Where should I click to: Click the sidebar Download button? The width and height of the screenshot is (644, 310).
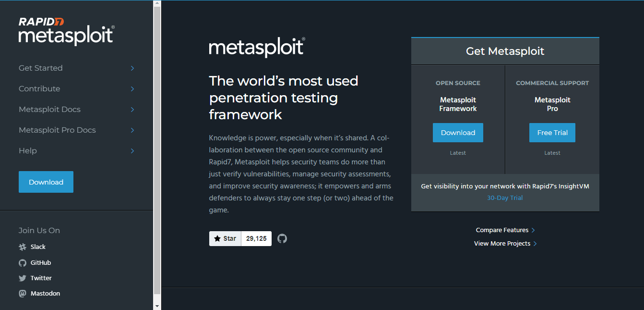click(46, 182)
